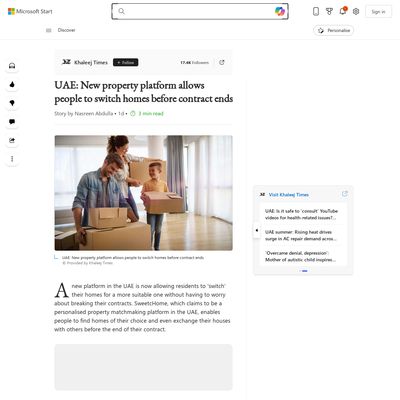
Task: Open the family moving boxes image
Action: click(144, 193)
